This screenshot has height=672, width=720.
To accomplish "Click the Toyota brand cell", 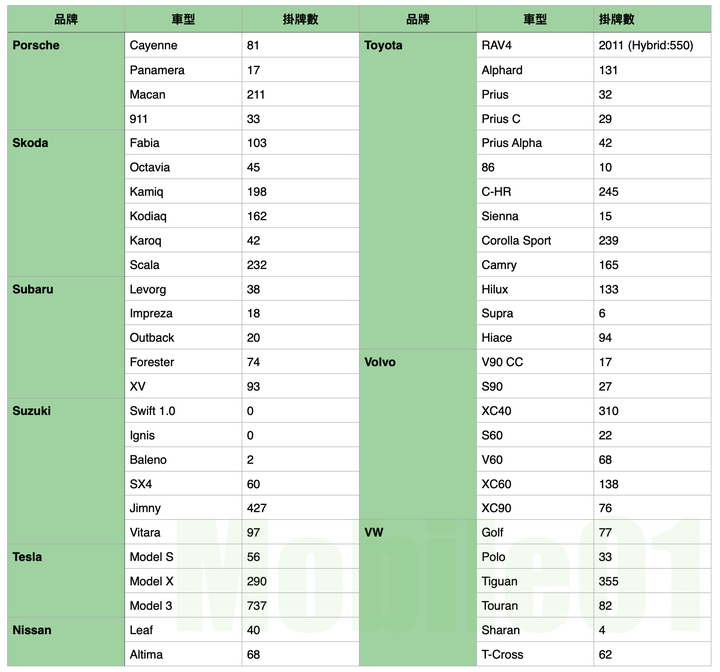I will 417,191.
